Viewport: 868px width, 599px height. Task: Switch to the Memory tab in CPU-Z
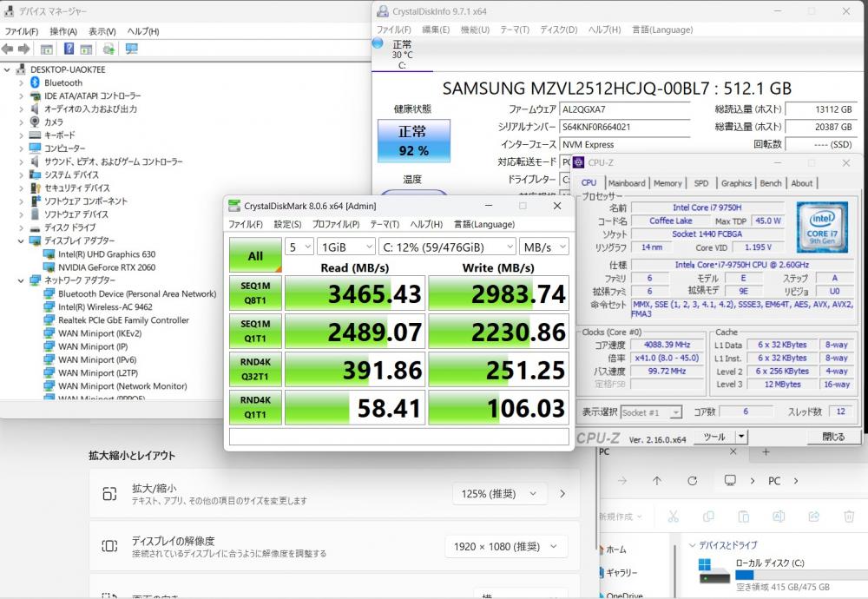[667, 183]
